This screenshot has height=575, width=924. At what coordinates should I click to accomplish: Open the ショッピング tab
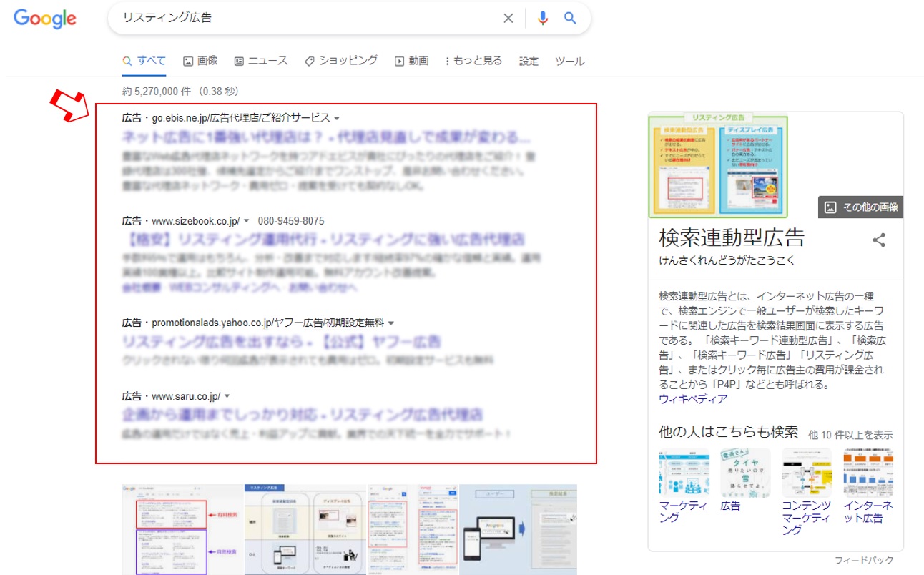pos(341,61)
